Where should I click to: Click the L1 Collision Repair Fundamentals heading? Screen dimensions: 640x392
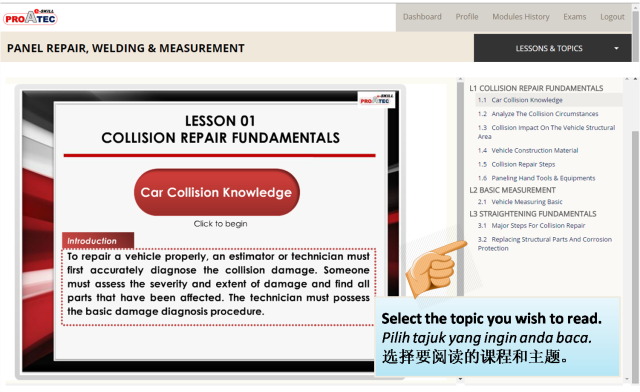pos(536,88)
